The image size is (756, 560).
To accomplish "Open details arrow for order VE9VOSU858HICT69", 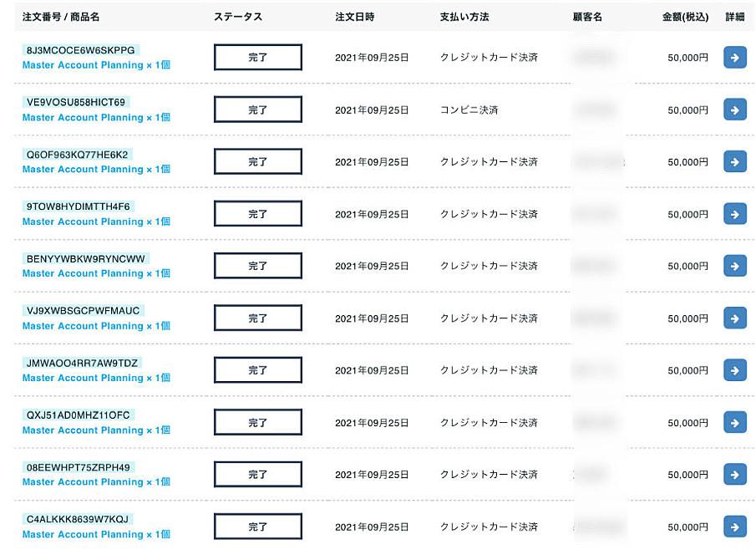I will point(735,110).
